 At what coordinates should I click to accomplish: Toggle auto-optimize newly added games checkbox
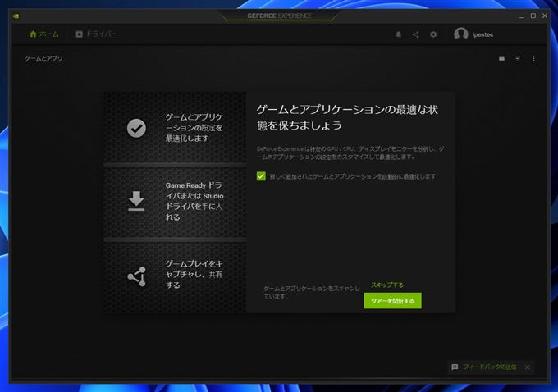pyautogui.click(x=261, y=176)
